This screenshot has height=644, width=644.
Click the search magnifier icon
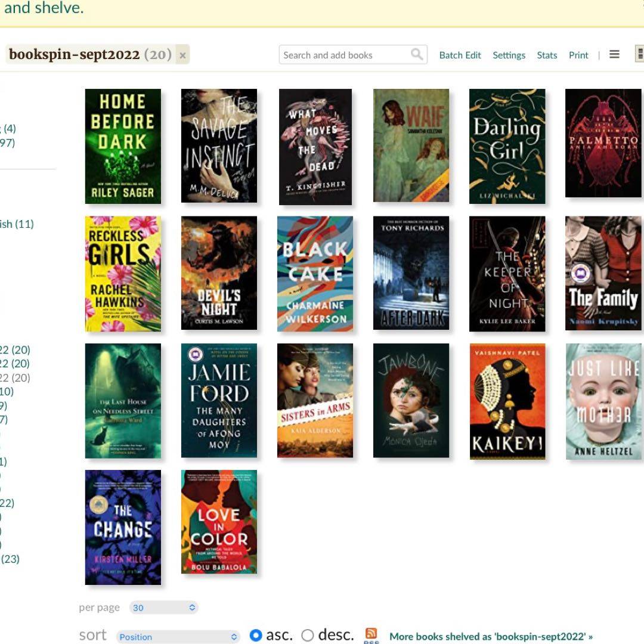417,55
